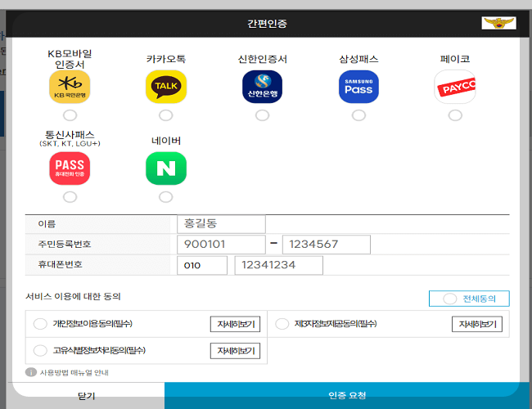532x409 pixels.
Task: Check the 제3자정보제공동의(필수) consent circle
Action: 282,324
